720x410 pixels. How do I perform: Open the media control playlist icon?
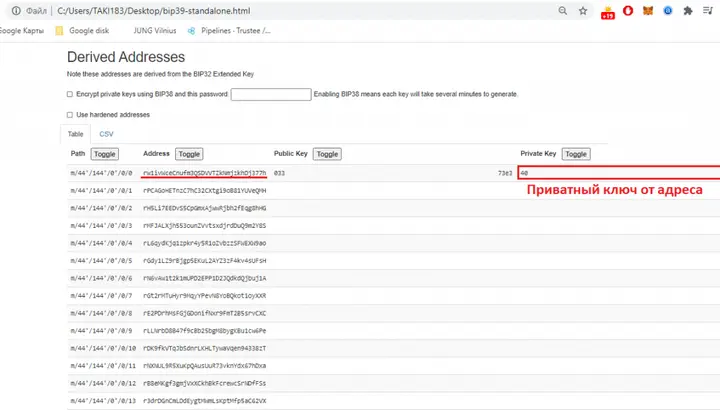coord(708,11)
